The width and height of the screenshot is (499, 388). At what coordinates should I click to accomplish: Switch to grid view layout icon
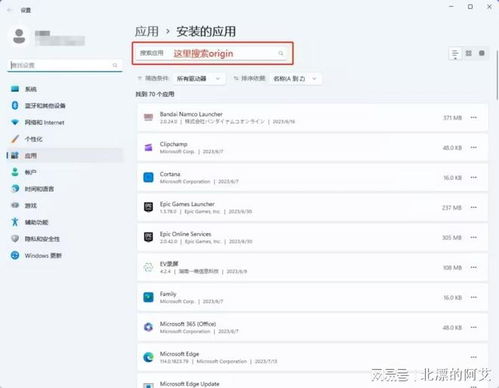469,53
